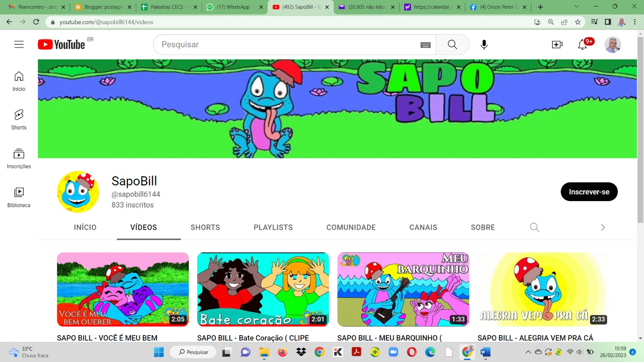Play the Meu Barquinho thumbnail
644x362 pixels.
(403, 290)
